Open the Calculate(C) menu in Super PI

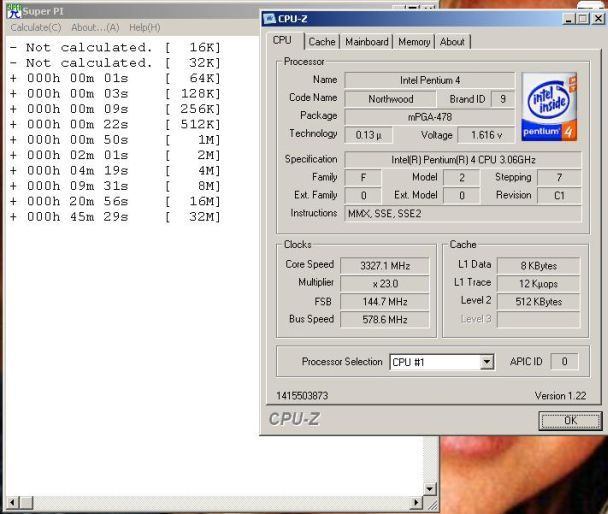pyautogui.click(x=36, y=28)
